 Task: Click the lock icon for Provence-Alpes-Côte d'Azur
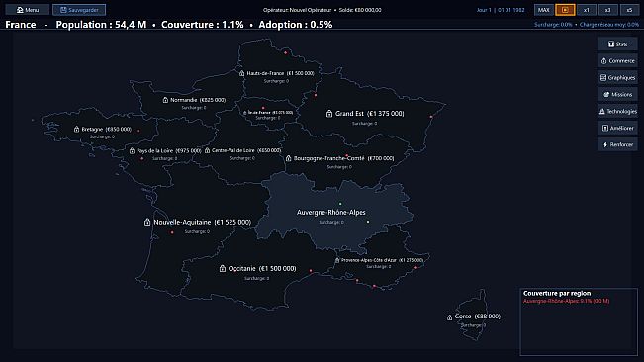337,260
